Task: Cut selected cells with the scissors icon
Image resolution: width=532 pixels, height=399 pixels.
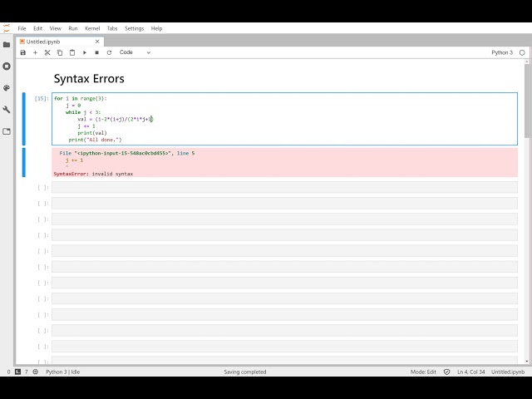Action: click(x=47, y=52)
